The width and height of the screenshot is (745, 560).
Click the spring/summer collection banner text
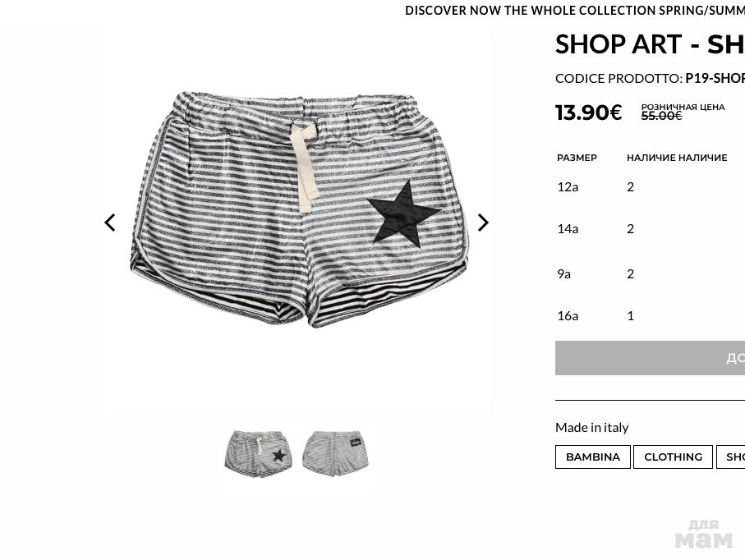click(x=575, y=11)
